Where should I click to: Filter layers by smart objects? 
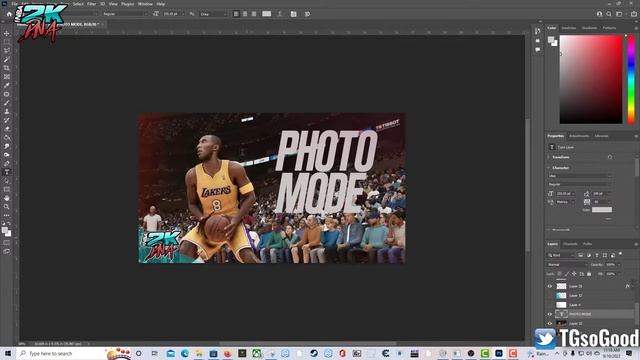(x=613, y=255)
